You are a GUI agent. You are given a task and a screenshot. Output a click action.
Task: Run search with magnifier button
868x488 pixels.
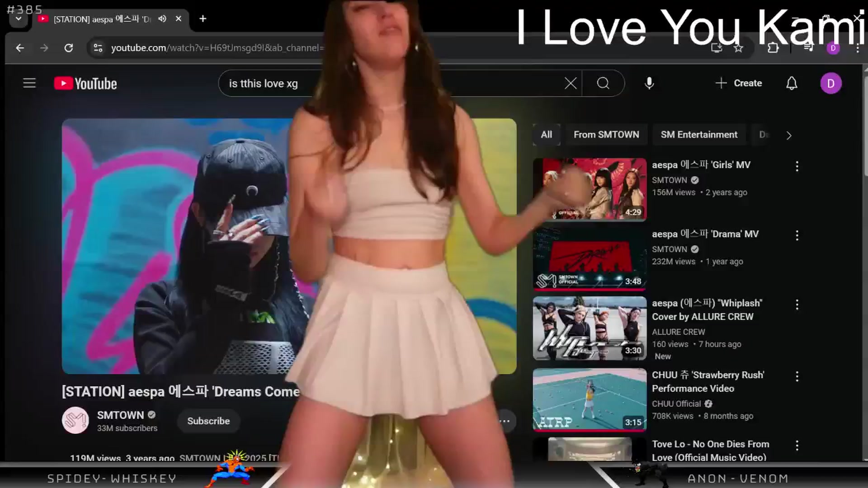pyautogui.click(x=603, y=83)
